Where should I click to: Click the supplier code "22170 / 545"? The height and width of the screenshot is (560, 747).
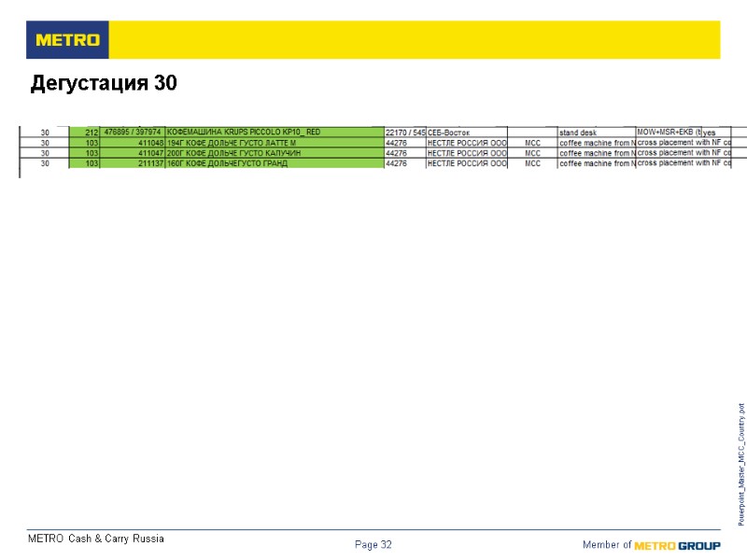click(x=405, y=133)
